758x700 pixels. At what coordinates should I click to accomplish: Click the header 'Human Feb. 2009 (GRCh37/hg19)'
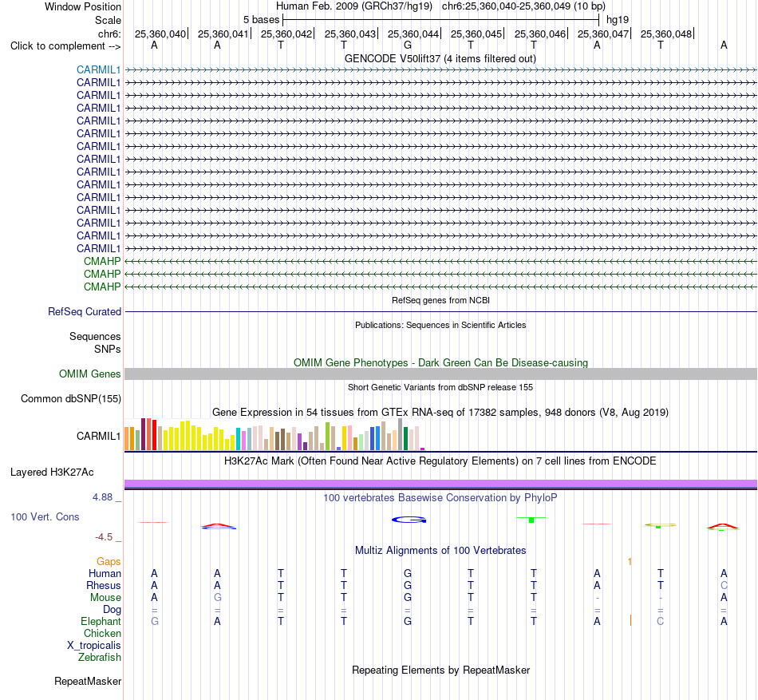[353, 6]
